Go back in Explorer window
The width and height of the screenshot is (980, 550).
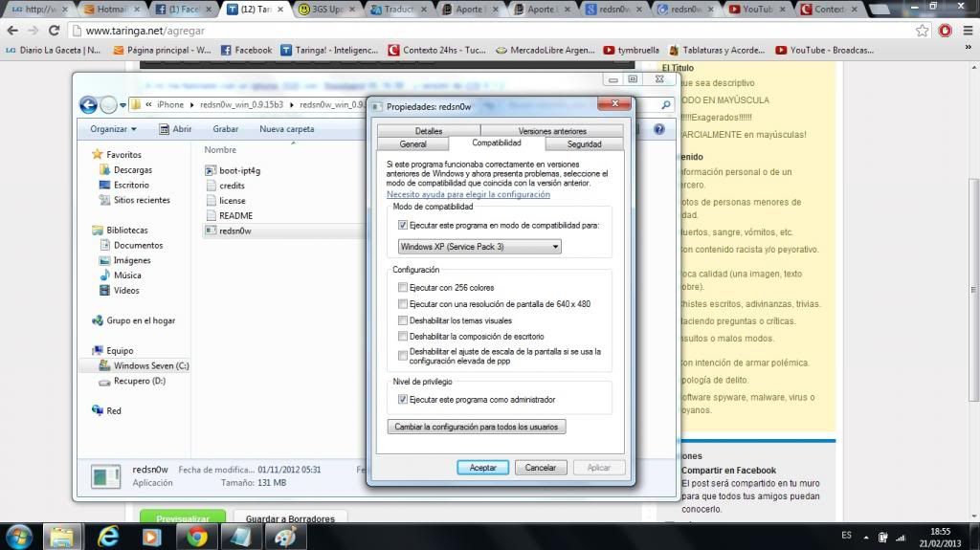tap(88, 105)
